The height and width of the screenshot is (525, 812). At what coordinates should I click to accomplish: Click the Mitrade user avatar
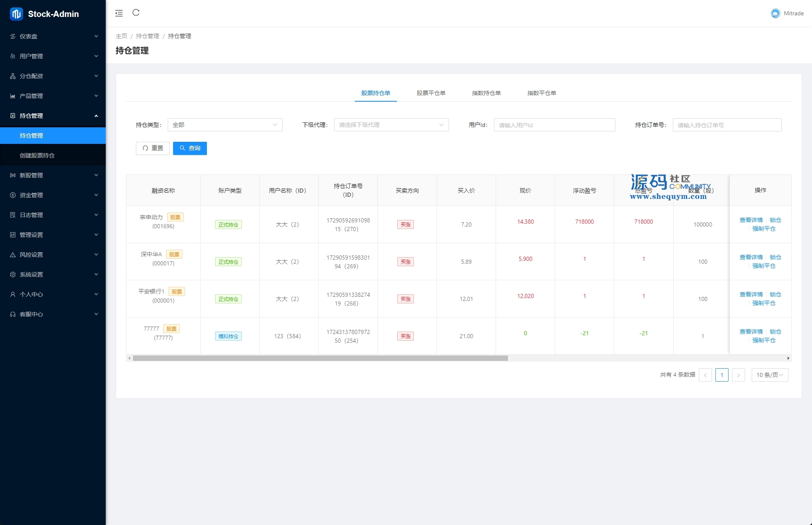point(775,13)
